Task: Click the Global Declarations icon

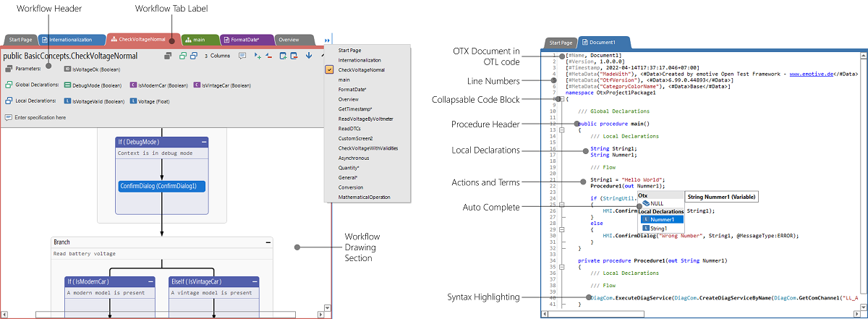Action: point(8,85)
